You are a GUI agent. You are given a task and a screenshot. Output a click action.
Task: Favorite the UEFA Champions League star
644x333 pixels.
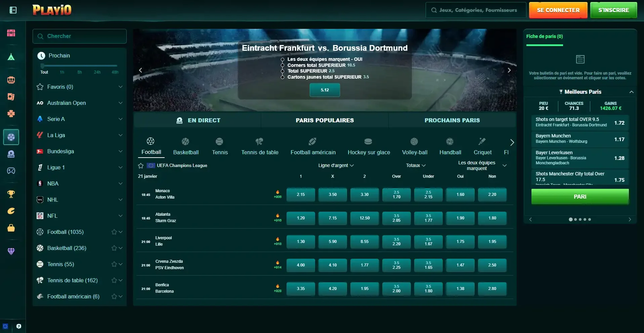tap(141, 166)
